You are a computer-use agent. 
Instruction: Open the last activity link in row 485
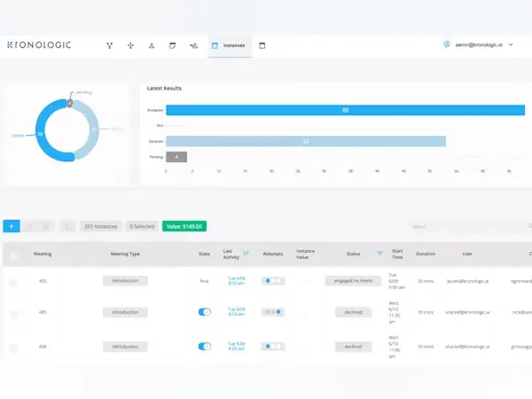click(236, 312)
